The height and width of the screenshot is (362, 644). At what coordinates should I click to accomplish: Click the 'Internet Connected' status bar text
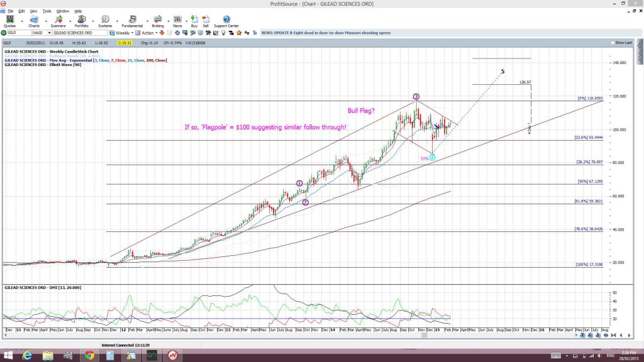(x=126, y=345)
